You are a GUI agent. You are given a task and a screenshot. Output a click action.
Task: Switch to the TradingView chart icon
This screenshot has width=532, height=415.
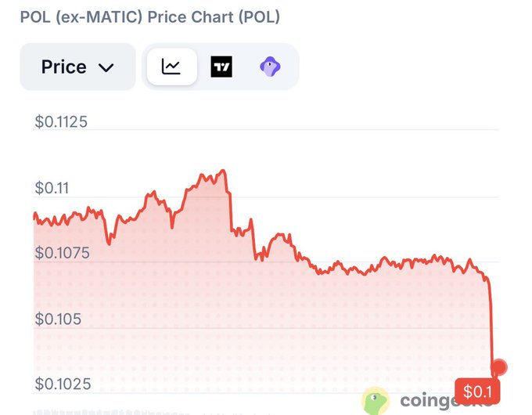[x=221, y=67]
